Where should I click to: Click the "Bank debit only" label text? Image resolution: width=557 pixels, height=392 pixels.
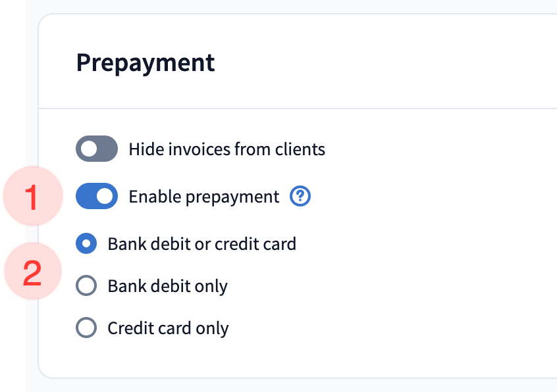pos(167,286)
